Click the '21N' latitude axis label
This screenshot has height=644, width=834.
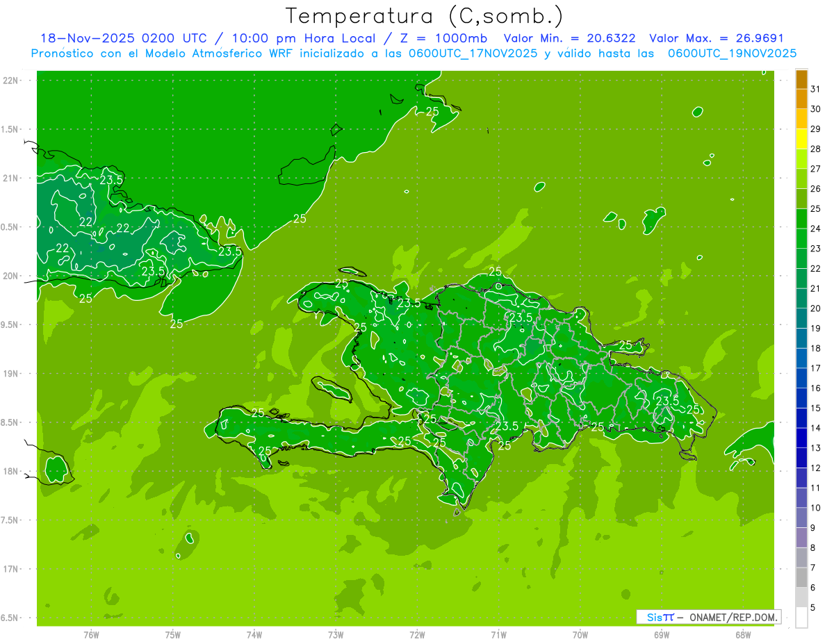10,179
